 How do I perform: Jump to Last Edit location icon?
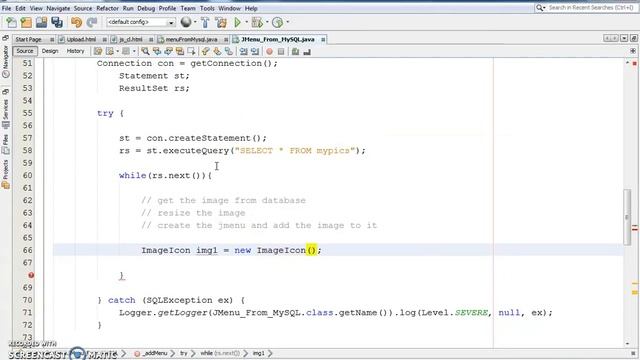98,51
